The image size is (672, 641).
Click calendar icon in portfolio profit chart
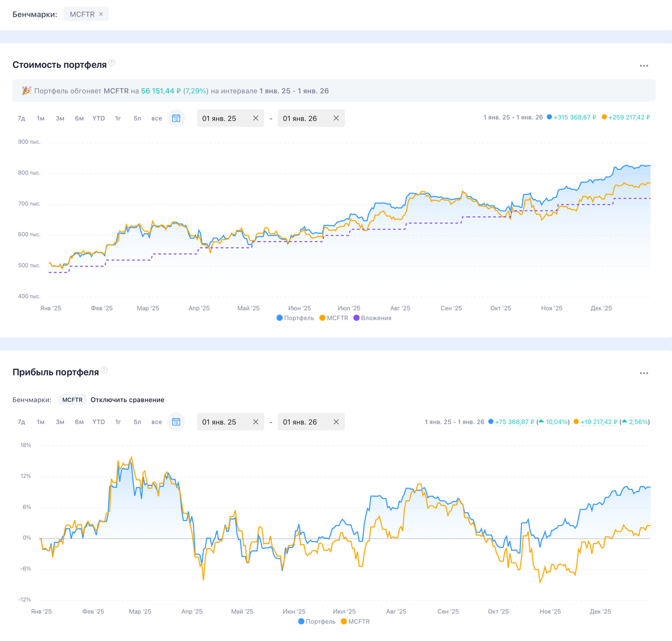coord(176,422)
